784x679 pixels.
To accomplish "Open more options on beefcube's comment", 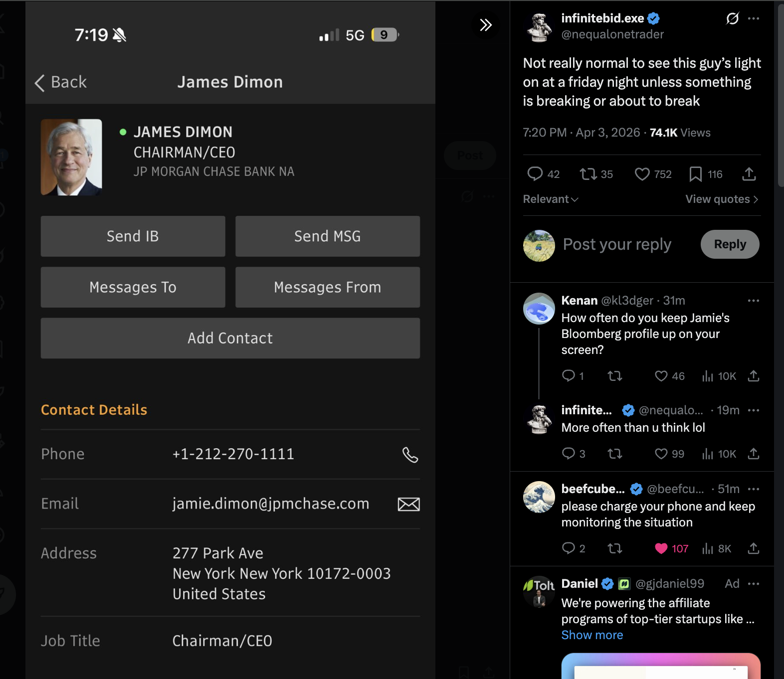I will point(754,489).
